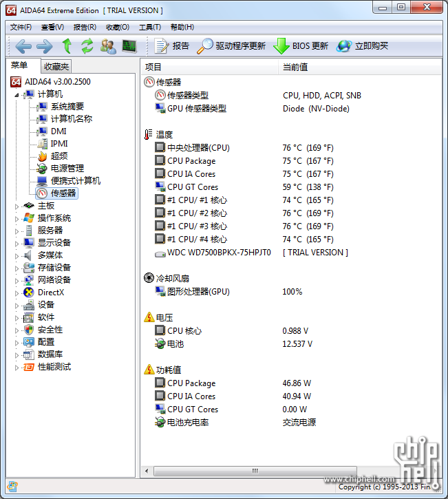Open the 报告(R) menu

(85, 27)
